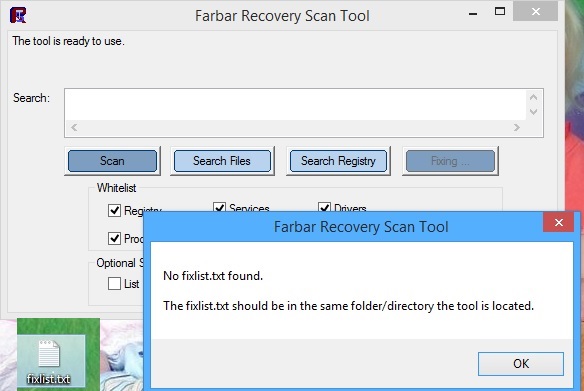The width and height of the screenshot is (584, 391).
Task: Click the search box scroll right arrow
Action: pyautogui.click(x=517, y=128)
